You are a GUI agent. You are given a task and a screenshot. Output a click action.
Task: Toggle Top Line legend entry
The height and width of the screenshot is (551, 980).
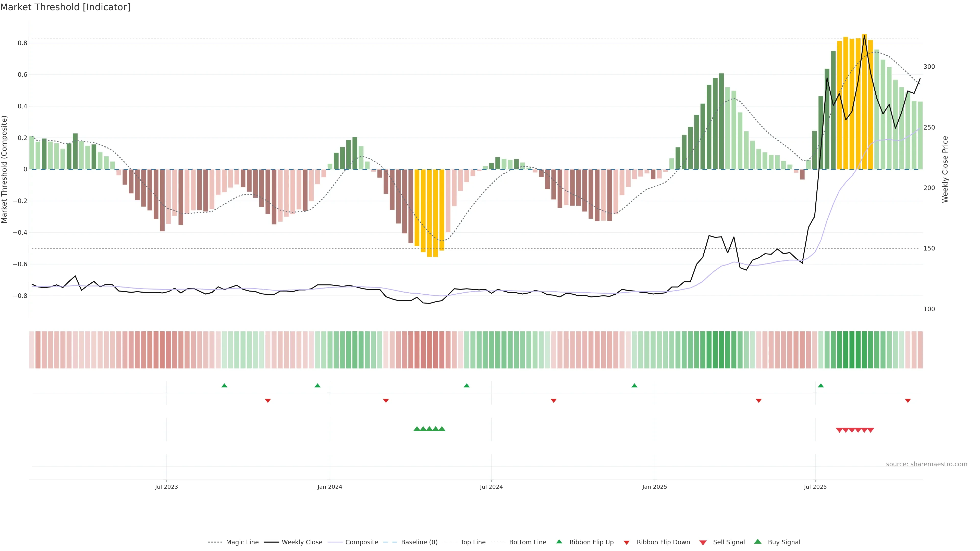coord(473,542)
